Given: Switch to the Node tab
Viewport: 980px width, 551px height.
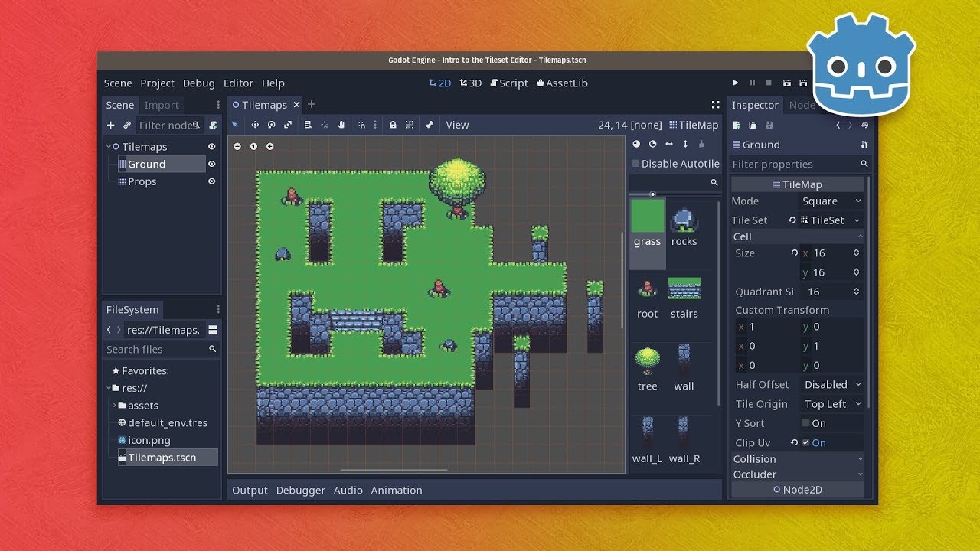Looking at the screenshot, I should point(801,106).
